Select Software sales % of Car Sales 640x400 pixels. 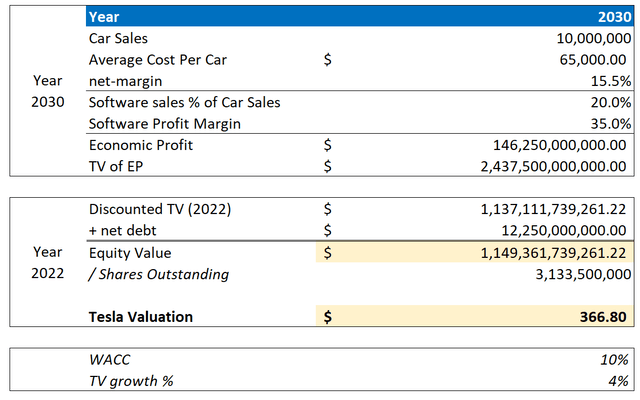pos(184,101)
